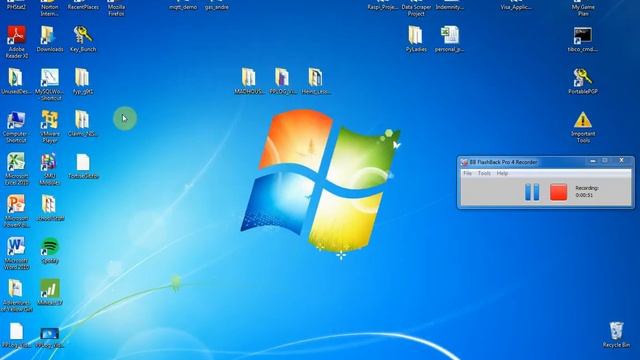Image resolution: width=640 pixels, height=360 pixels.
Task: Open the Adobe Reader XI shortcut
Action: [x=16, y=36]
